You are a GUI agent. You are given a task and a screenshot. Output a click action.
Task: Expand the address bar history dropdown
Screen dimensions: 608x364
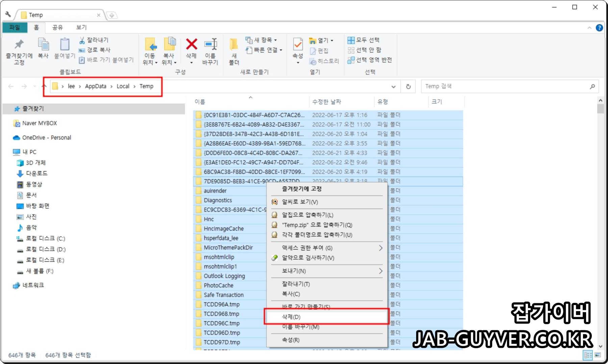pos(393,86)
